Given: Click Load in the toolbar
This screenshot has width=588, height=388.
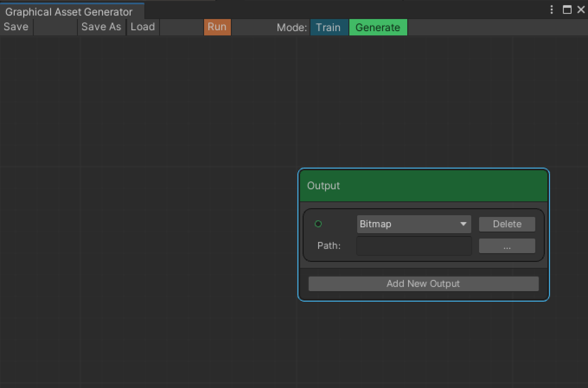Looking at the screenshot, I should pos(143,27).
